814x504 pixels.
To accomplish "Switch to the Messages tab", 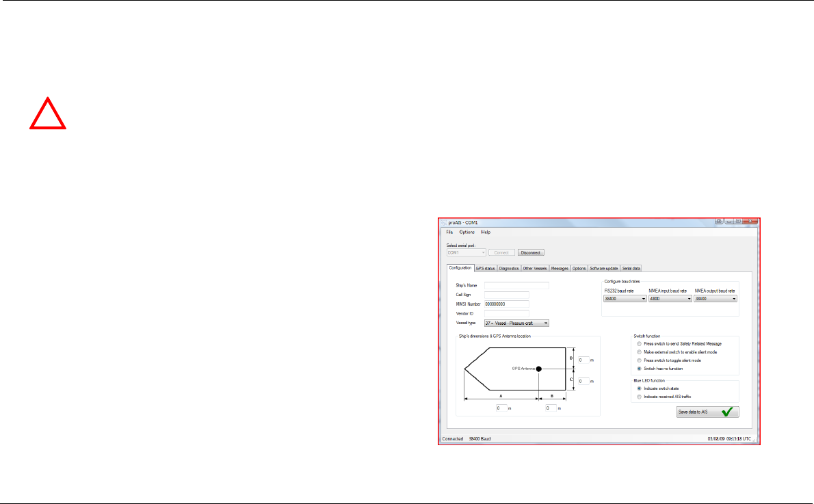I will tap(560, 268).
